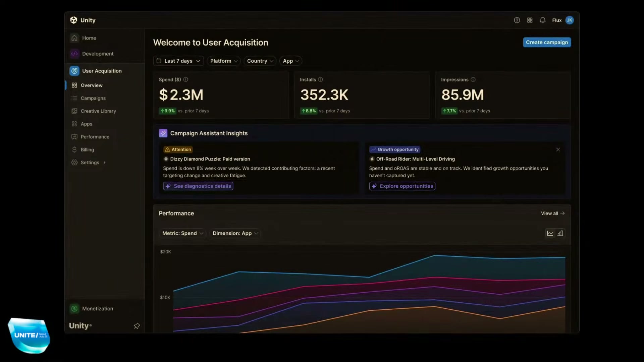Switch to bar chart view
The image size is (644, 362).
560,233
